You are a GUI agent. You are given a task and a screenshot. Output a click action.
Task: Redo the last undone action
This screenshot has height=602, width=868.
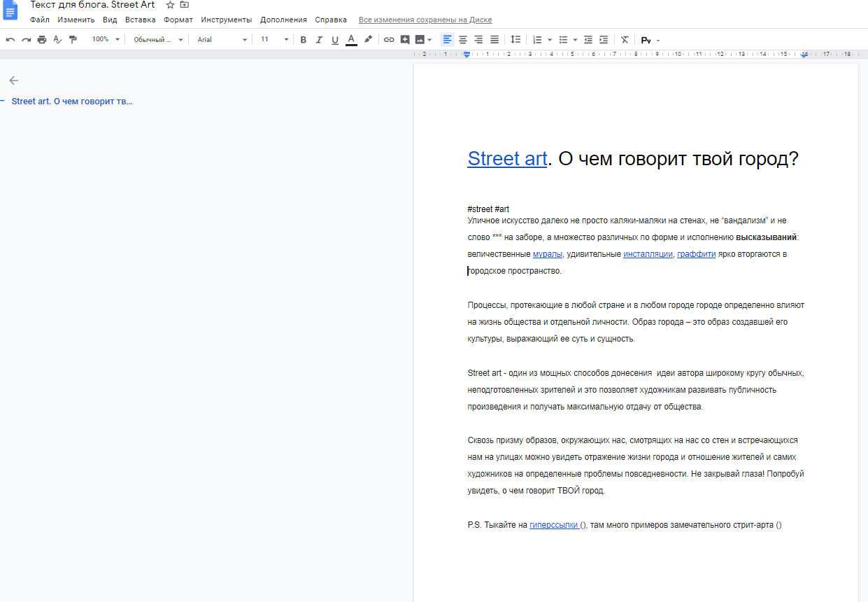pos(26,40)
